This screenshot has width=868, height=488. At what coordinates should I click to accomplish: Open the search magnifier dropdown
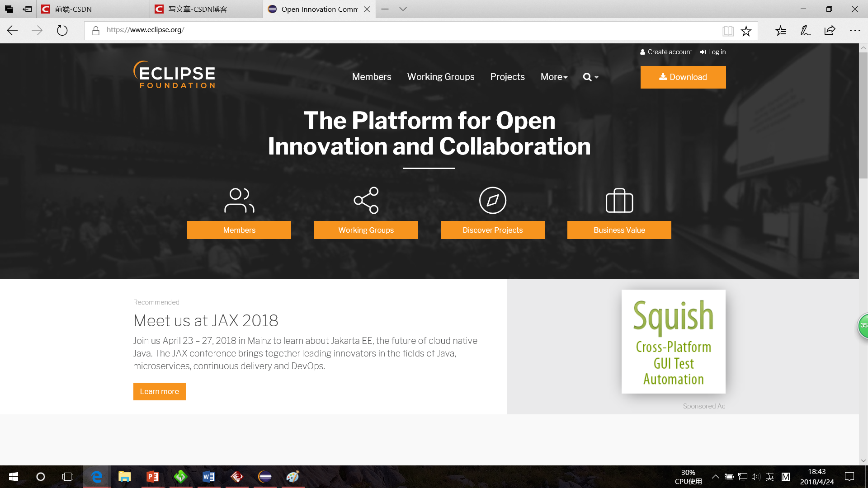click(x=590, y=77)
